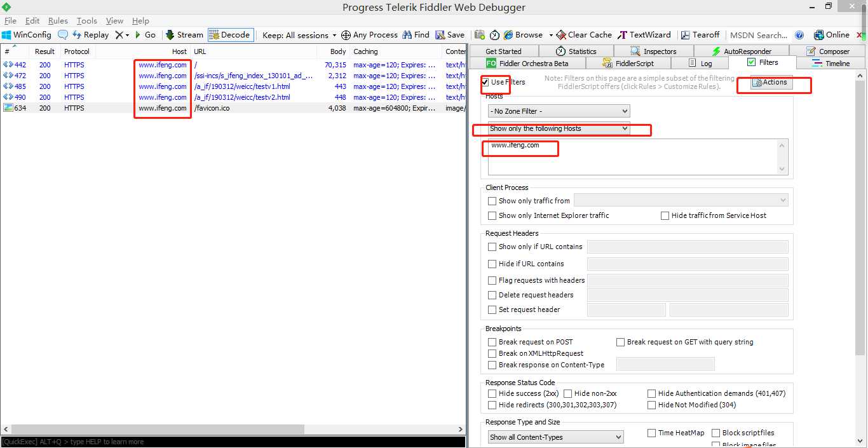Click the Online status indicator
This screenshot has width=868, height=448.
pos(831,35)
